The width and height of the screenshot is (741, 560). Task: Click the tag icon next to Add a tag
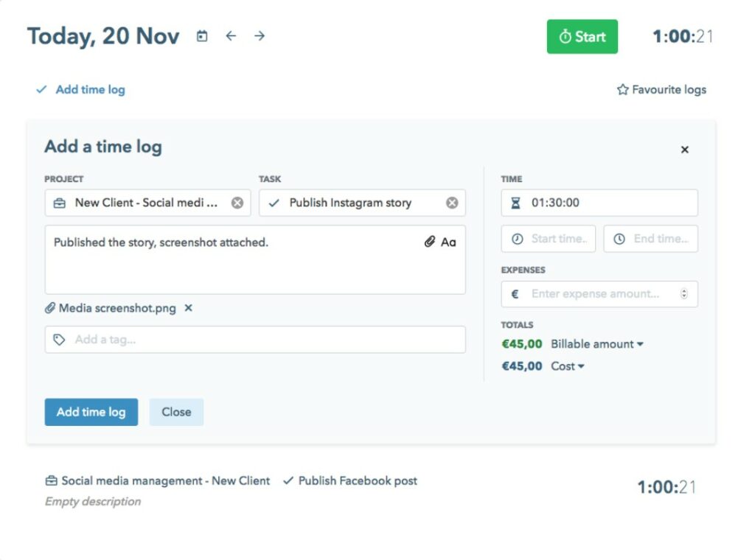point(59,339)
